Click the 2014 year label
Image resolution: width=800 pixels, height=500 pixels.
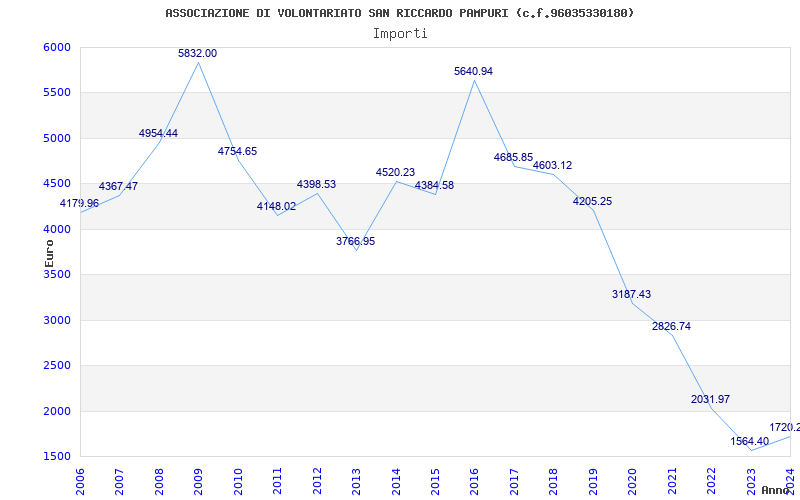click(395, 481)
